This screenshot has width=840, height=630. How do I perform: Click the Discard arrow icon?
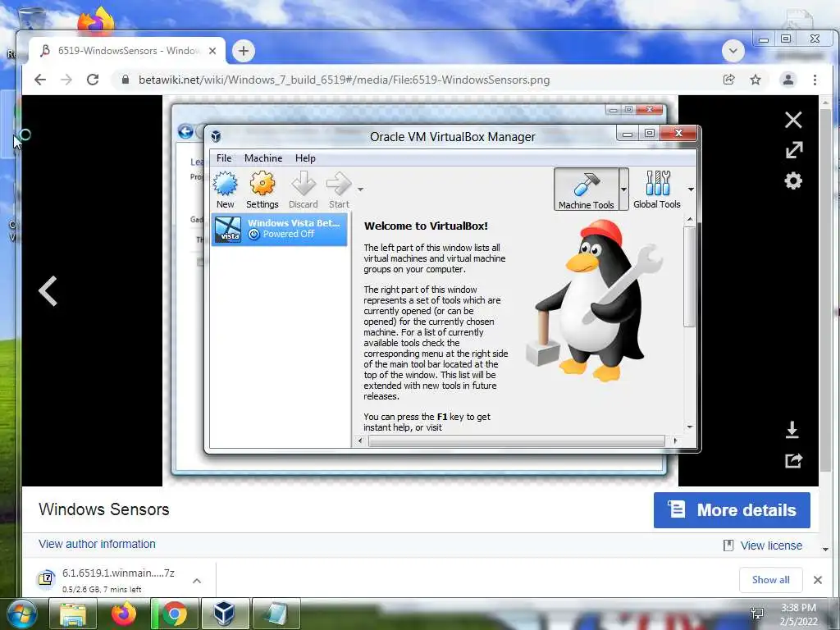[304, 184]
